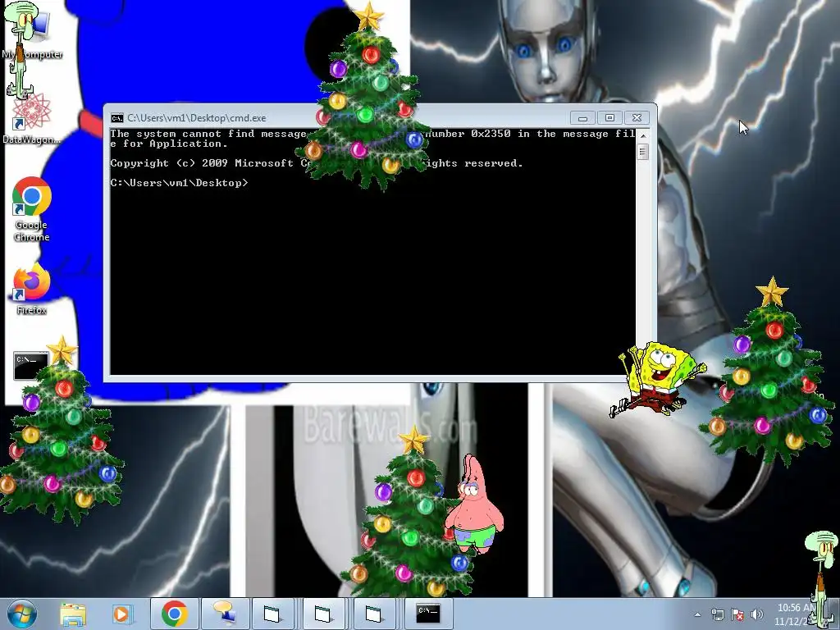Select the cmd.exe taskbar button

(x=428, y=614)
